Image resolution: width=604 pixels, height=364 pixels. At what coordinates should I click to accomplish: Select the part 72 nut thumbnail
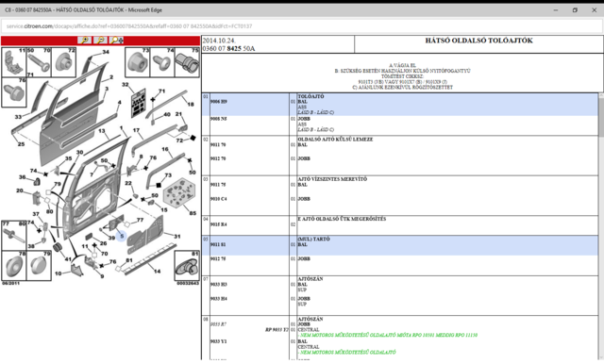(63, 62)
